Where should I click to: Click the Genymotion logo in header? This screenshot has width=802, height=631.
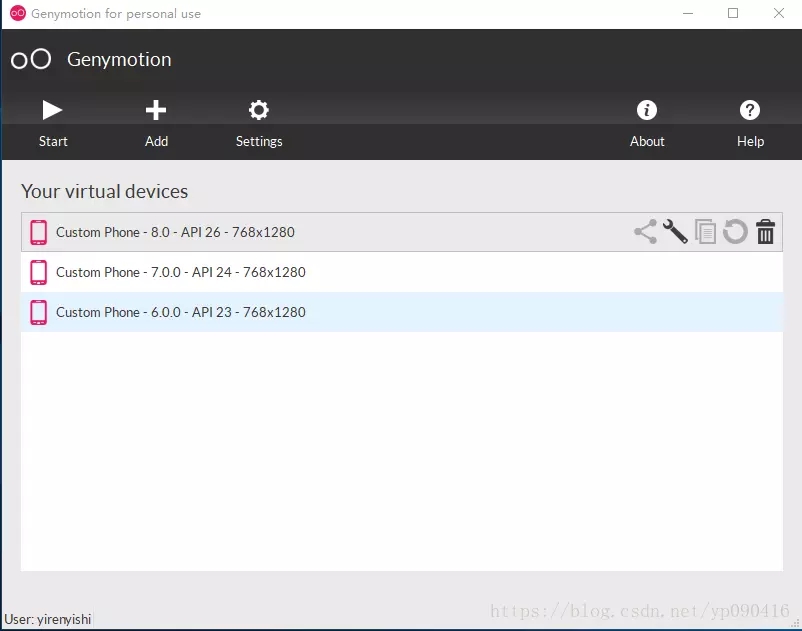(31, 59)
